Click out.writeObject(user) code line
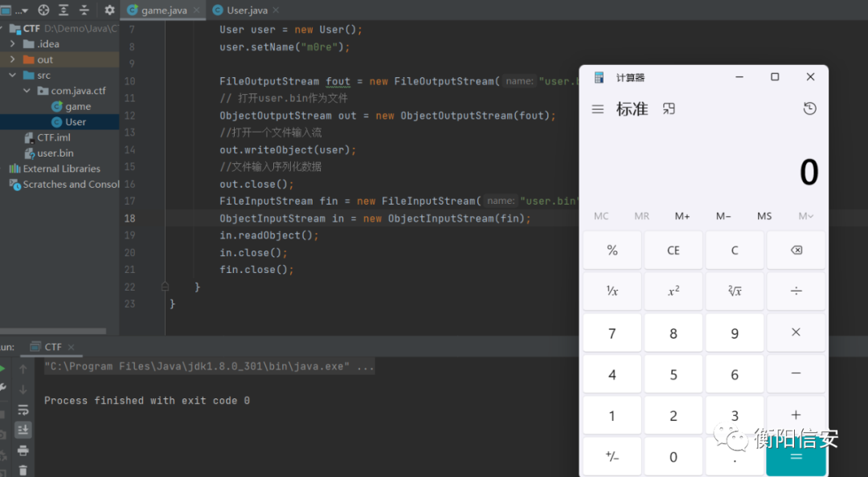This screenshot has width=868, height=477. (x=287, y=149)
